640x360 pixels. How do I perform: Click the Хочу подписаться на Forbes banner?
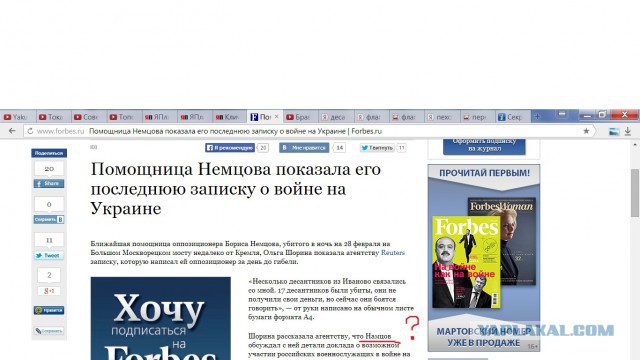[x=160, y=318]
